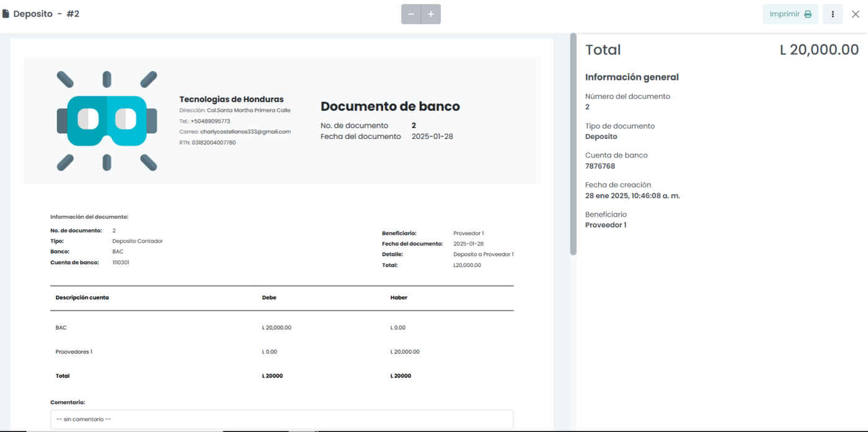This screenshot has height=432, width=868.
Task: Click the 'sin comentario' comment box
Action: coord(281,419)
